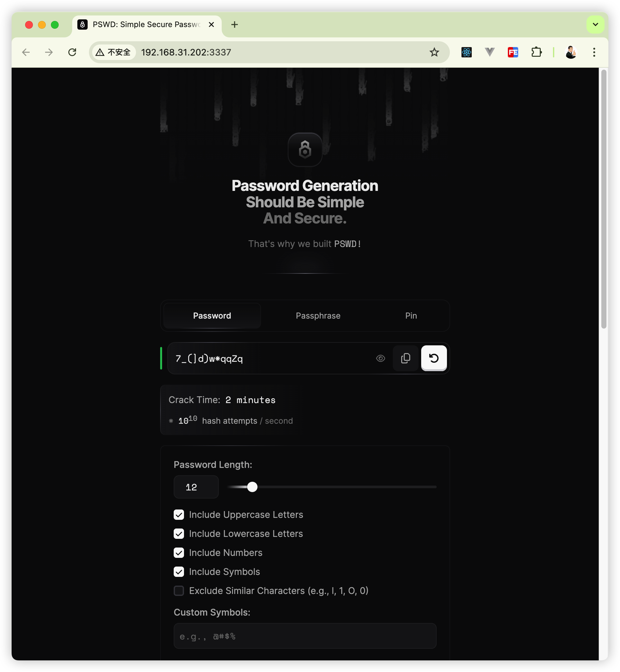Click the password length slider handle
This screenshot has height=672, width=620.
pos(252,487)
